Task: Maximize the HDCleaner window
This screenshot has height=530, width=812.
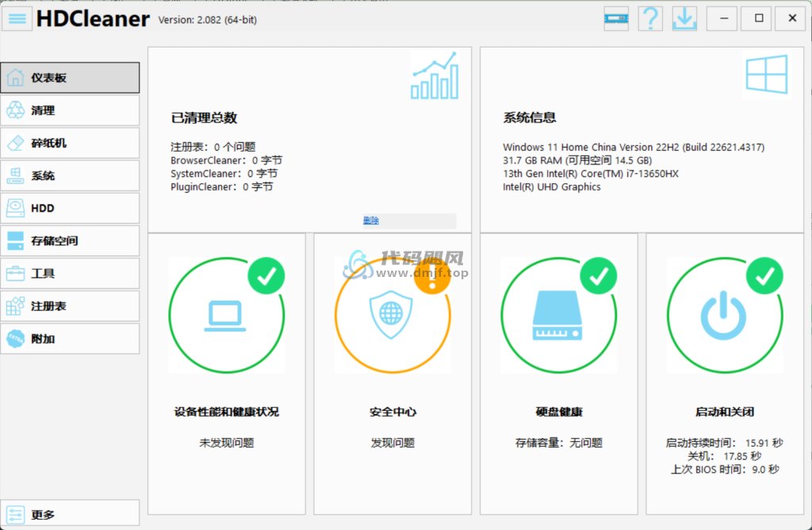Action: 756,19
